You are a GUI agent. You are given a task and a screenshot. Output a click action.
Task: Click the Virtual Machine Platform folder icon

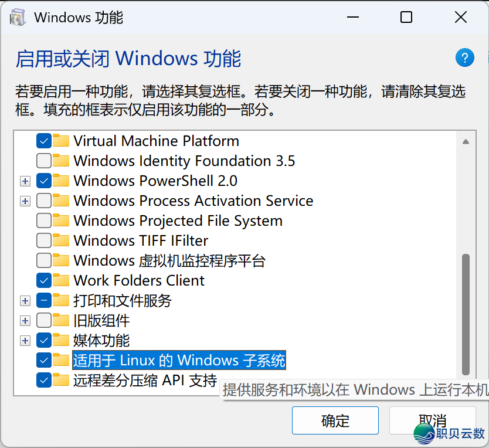pyautogui.click(x=61, y=141)
